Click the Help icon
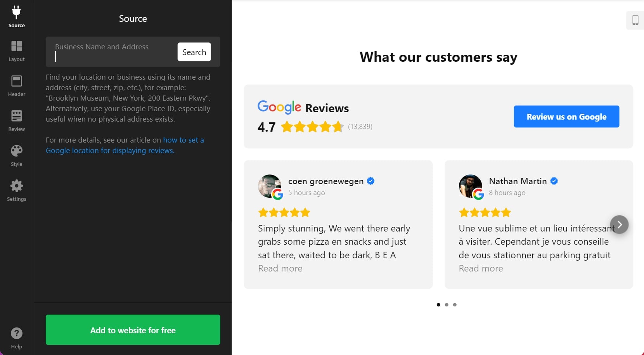 pyautogui.click(x=16, y=333)
